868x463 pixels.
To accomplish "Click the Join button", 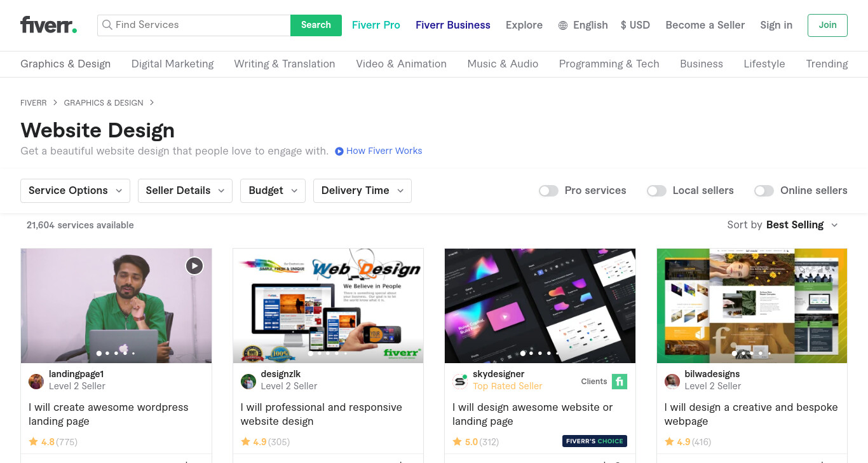I will [827, 25].
